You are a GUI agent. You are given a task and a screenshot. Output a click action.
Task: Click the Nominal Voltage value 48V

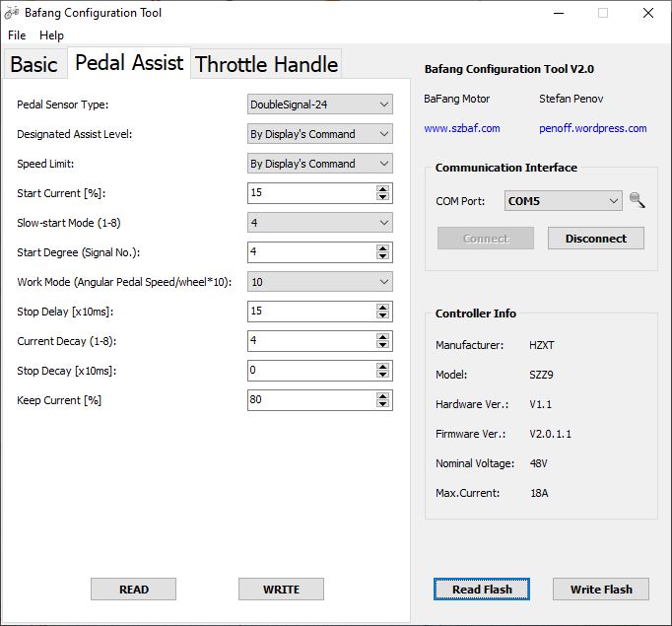[x=539, y=463]
